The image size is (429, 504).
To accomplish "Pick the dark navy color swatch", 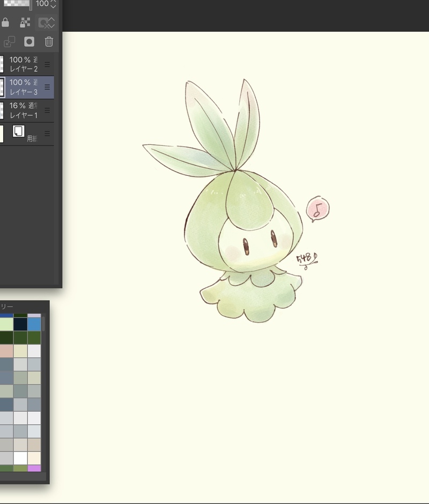I will (x=20, y=324).
